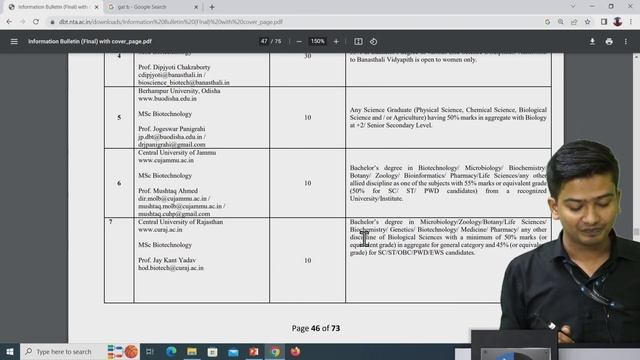Close the Google Search tab
This screenshot has width=640, height=360.
point(196,7)
